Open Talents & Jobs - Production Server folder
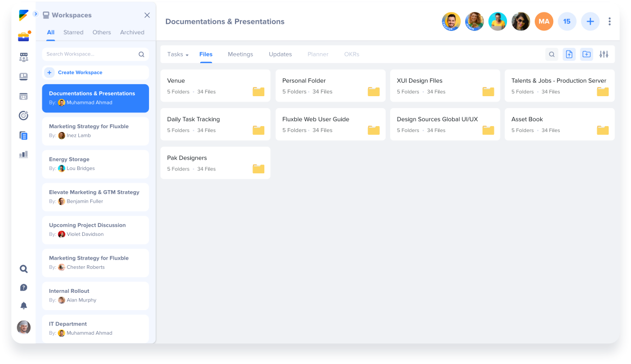The height and width of the screenshot is (364, 631). pyautogui.click(x=560, y=86)
